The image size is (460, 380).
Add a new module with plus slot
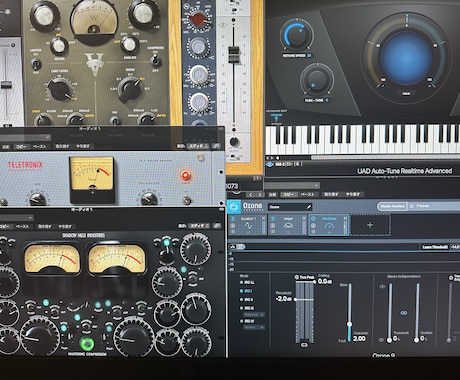pos(370,225)
